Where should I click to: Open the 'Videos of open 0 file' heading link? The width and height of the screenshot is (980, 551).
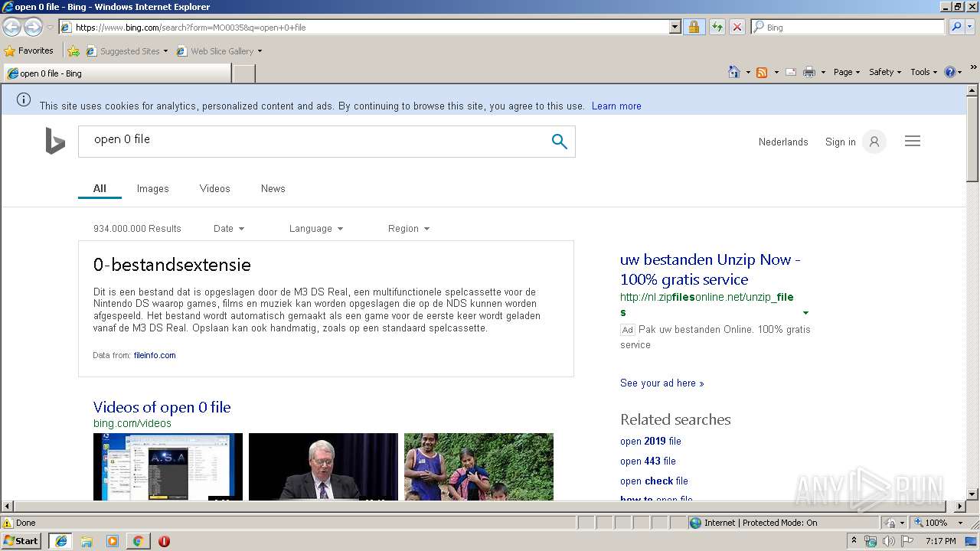pos(162,408)
